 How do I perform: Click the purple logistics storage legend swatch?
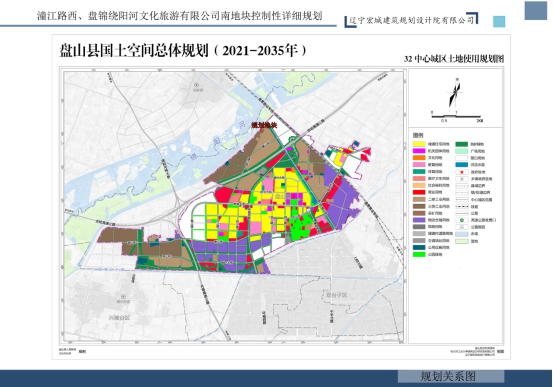click(x=419, y=220)
